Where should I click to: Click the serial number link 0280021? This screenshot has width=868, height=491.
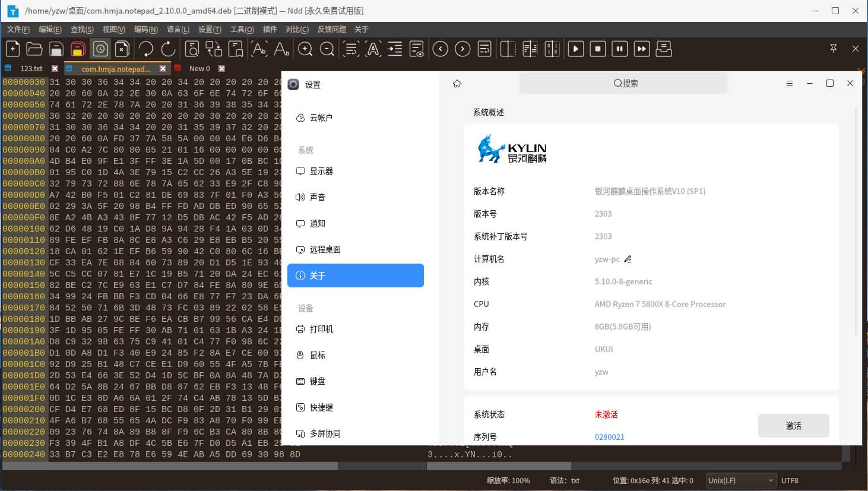609,436
